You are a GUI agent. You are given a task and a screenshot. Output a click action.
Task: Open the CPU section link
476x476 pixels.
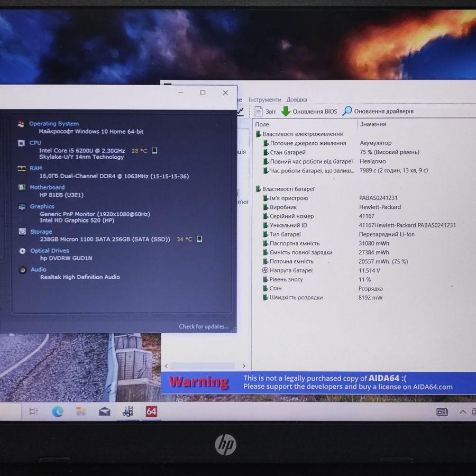click(x=35, y=143)
